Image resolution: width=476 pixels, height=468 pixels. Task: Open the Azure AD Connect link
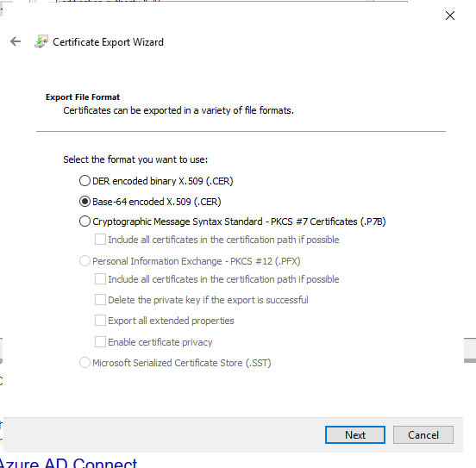click(68, 463)
